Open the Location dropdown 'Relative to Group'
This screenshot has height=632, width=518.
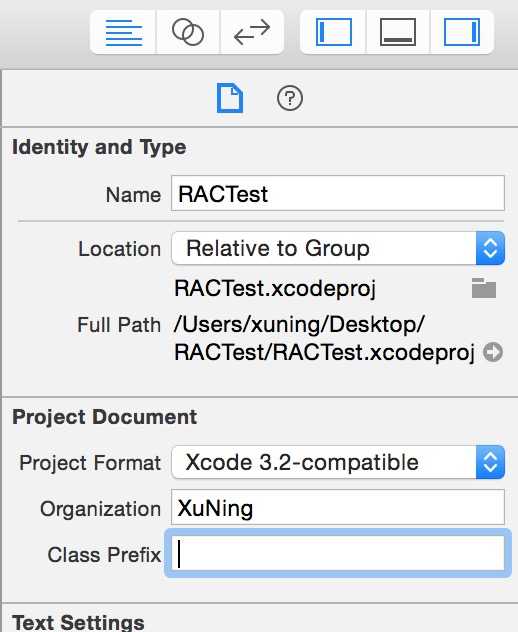(338, 248)
